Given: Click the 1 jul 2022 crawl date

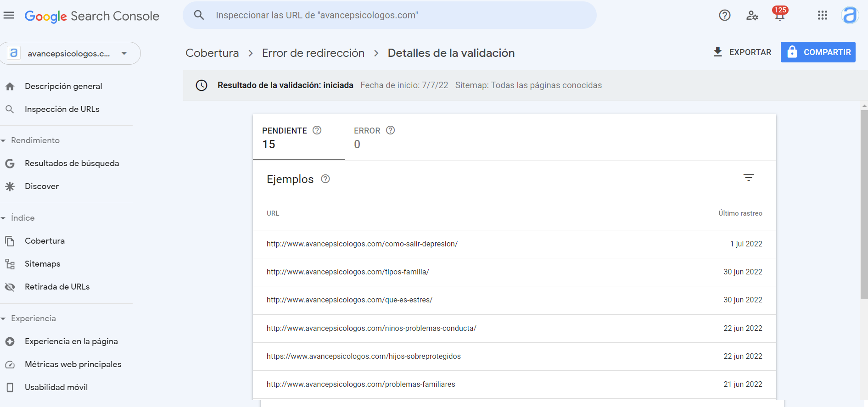Looking at the screenshot, I should point(746,244).
